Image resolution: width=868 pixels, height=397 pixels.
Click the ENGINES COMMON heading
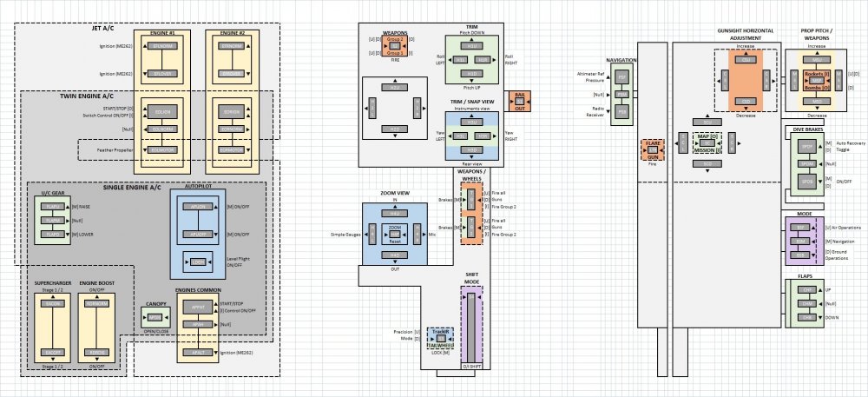pyautogui.click(x=198, y=289)
